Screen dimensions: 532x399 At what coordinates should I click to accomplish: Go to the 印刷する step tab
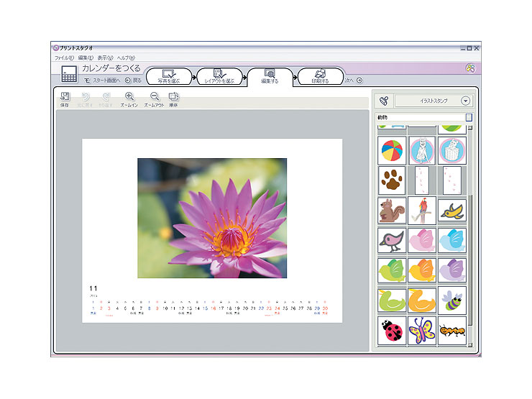320,75
